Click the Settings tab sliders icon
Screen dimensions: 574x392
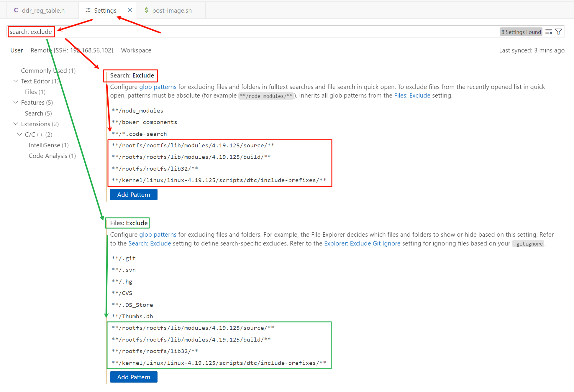(88, 10)
